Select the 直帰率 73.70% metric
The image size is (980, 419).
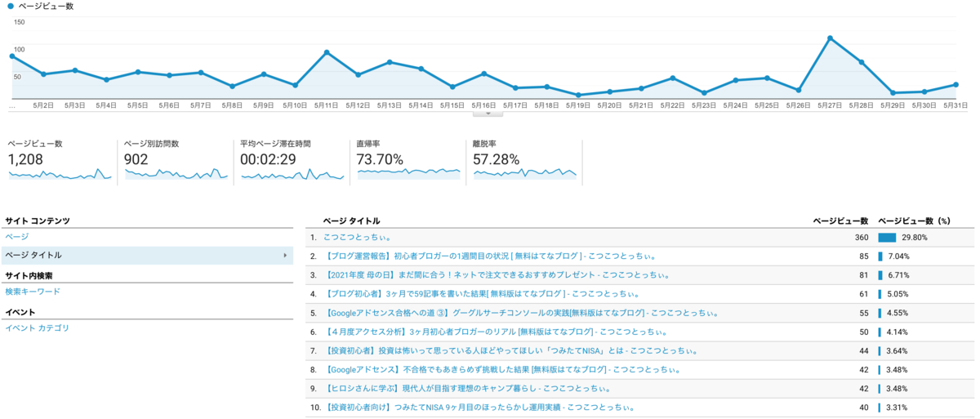pyautogui.click(x=408, y=162)
